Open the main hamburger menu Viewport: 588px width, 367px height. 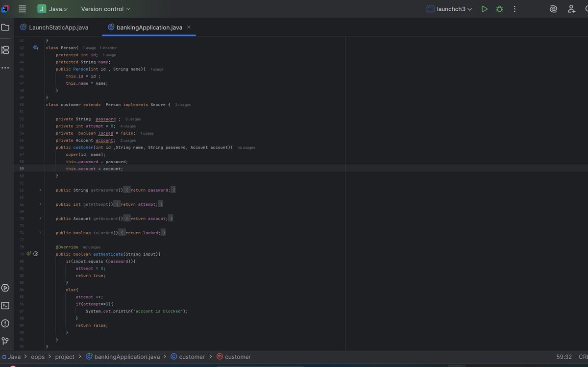(22, 9)
